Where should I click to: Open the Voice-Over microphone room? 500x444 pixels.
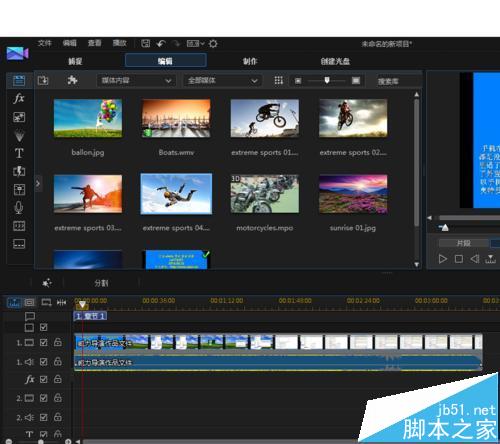pos(19,208)
